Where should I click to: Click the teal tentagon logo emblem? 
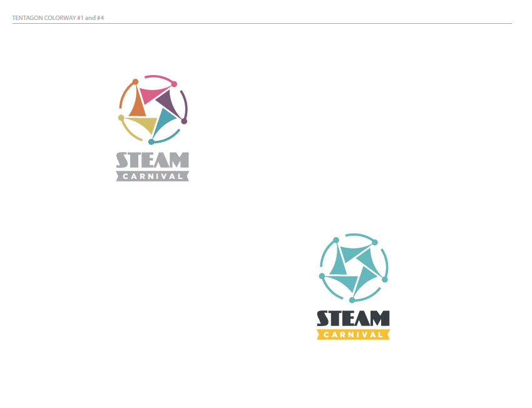pyautogui.click(x=354, y=268)
